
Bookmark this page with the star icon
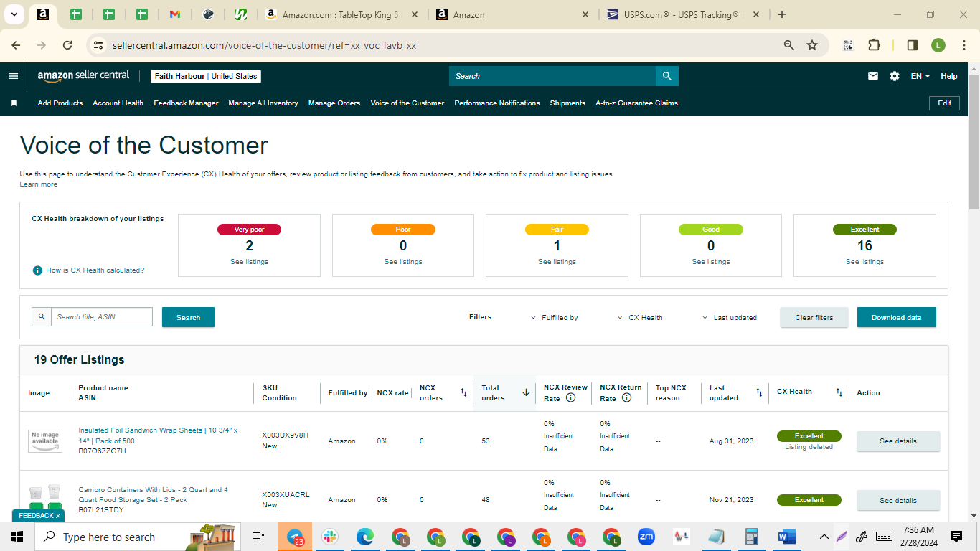[x=812, y=45]
